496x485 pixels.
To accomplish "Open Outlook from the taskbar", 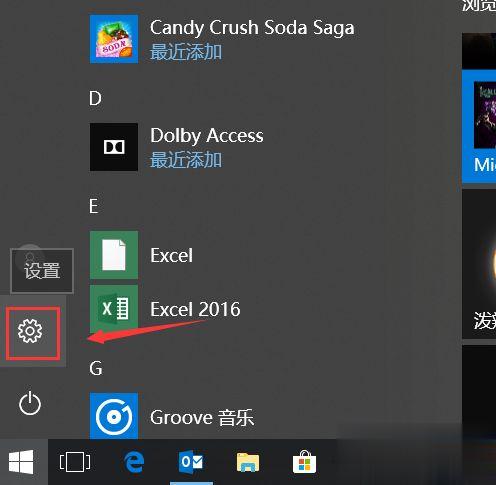I will 191,462.
